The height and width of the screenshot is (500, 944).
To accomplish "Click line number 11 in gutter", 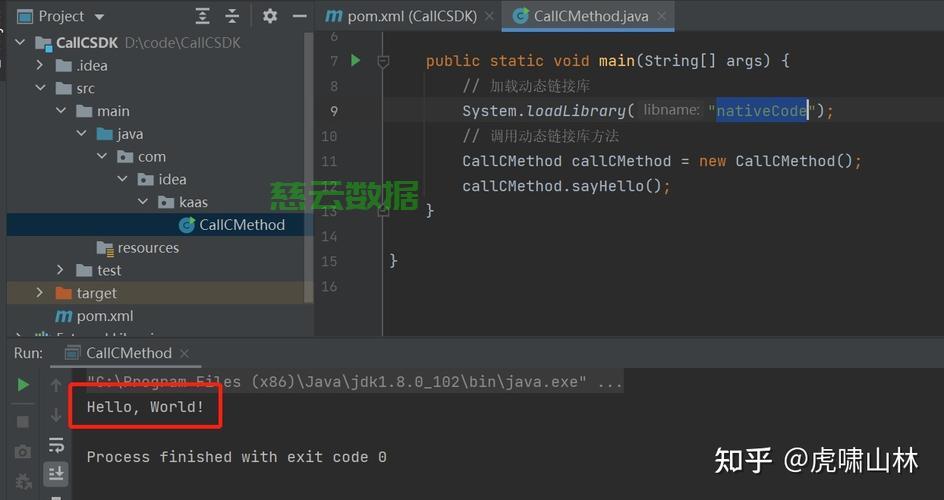I will coord(329,161).
